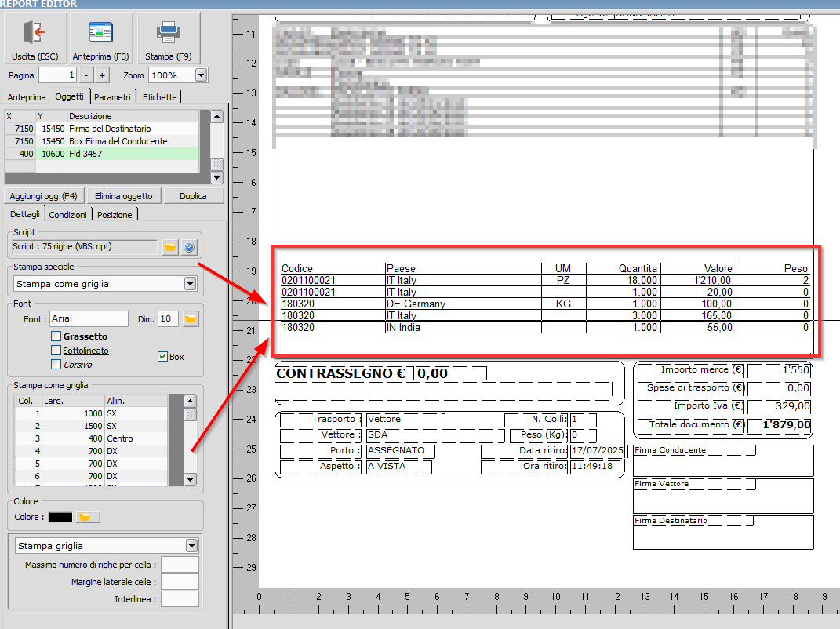
Task: Open the Condizioni tab
Action: [x=68, y=215]
